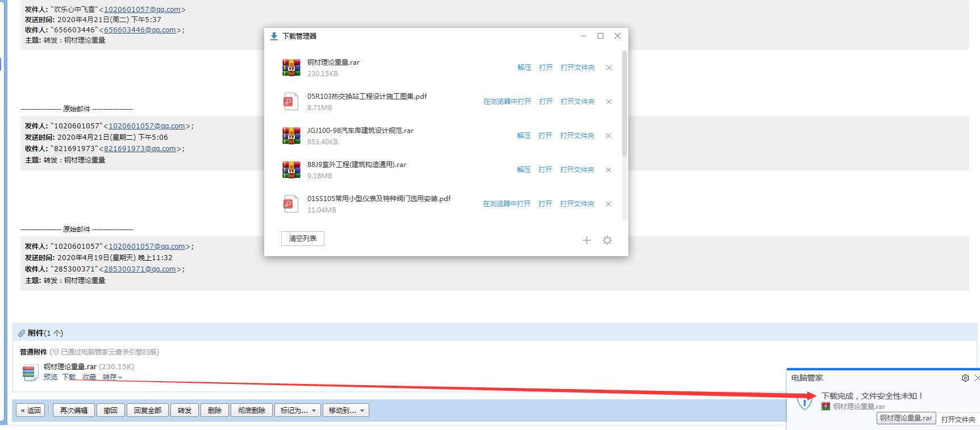This screenshot has width=980, height=430.
Task: Click 解压 for 88J9室外工程 rar
Action: pyautogui.click(x=524, y=170)
